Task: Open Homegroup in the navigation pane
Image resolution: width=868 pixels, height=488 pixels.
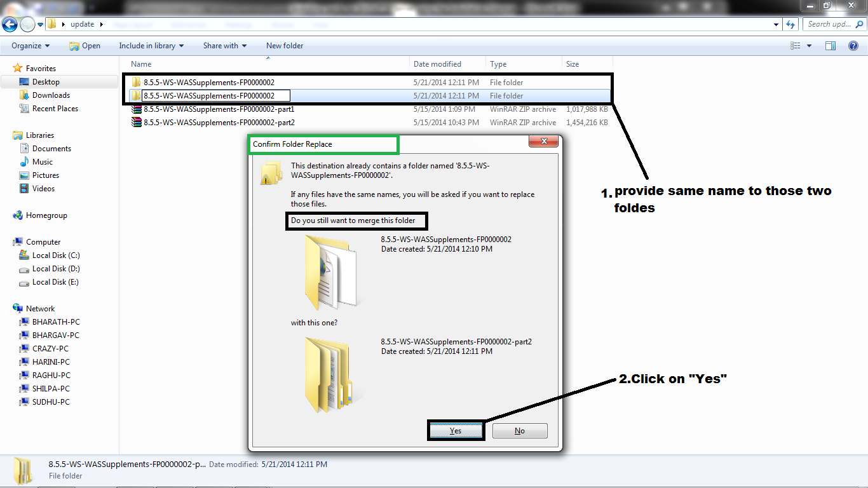Action: 48,215
